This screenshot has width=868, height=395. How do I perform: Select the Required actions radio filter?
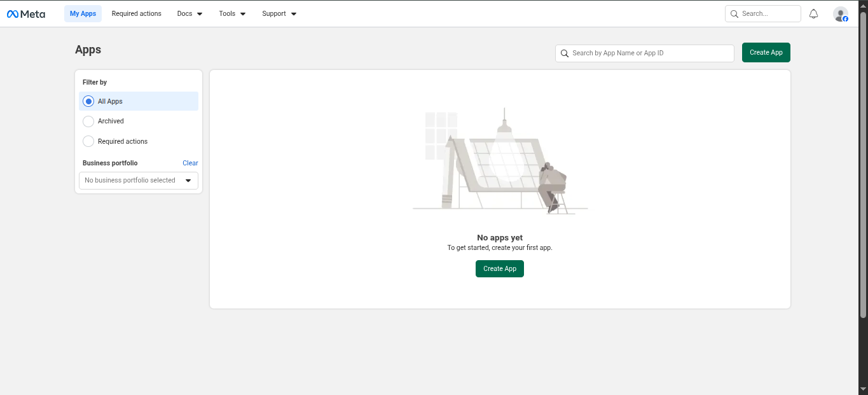(89, 141)
